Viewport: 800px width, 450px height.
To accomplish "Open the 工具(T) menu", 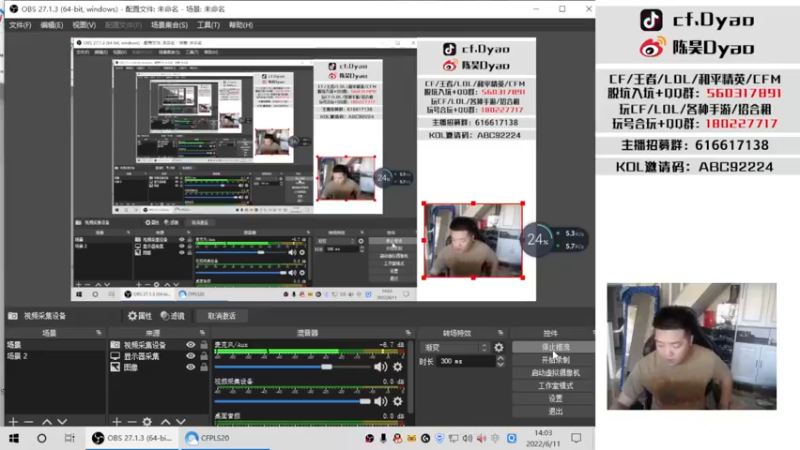I will pyautogui.click(x=208, y=25).
